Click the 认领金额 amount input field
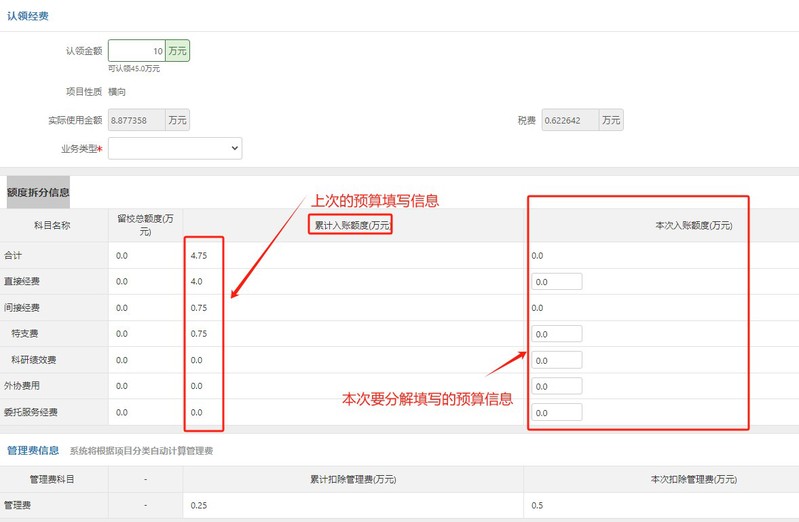 [x=136, y=51]
